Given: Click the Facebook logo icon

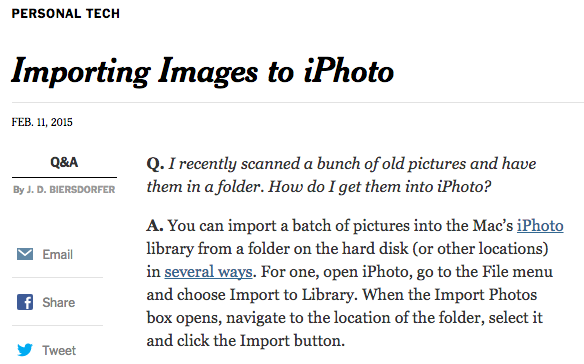Looking at the screenshot, I should point(25,302).
